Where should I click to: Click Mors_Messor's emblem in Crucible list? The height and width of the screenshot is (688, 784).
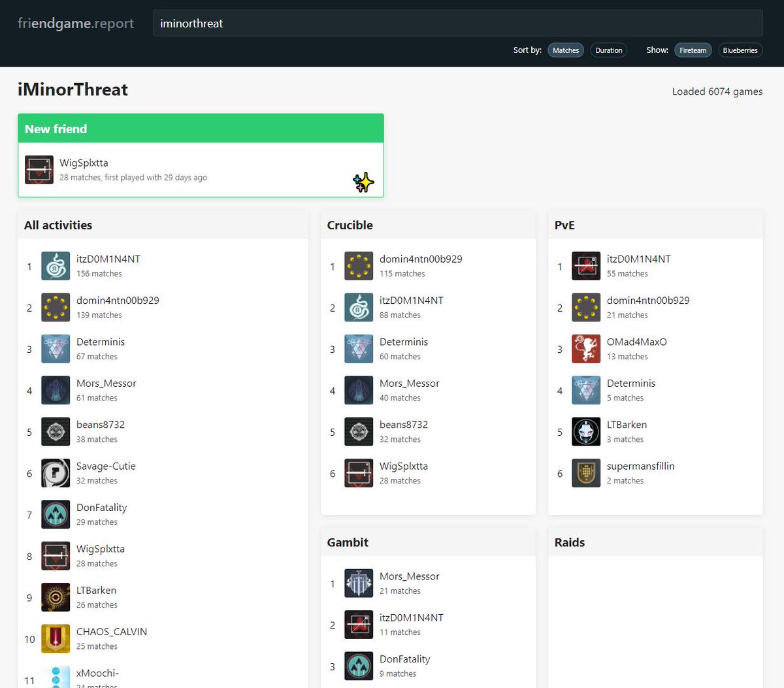[359, 390]
